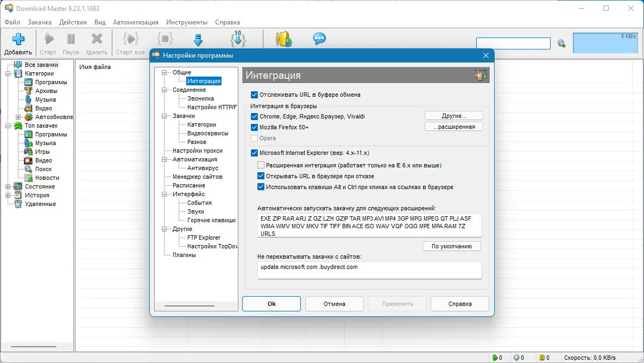Click the Новости icon in tree
Screen dimensions: 644x363
point(28,178)
